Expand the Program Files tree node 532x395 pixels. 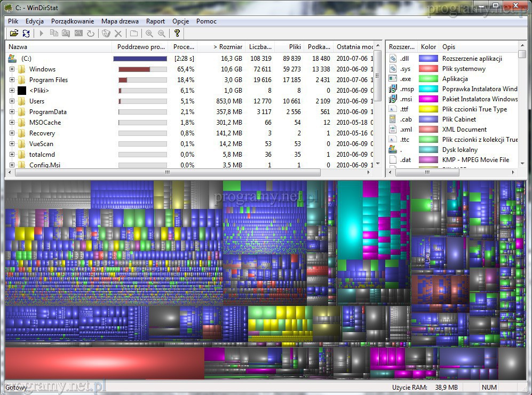[x=12, y=80]
